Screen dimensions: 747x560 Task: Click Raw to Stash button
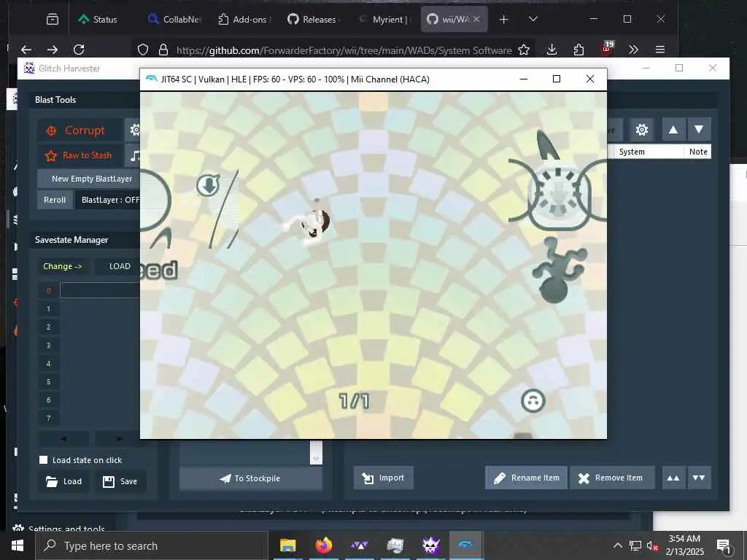[80, 155]
